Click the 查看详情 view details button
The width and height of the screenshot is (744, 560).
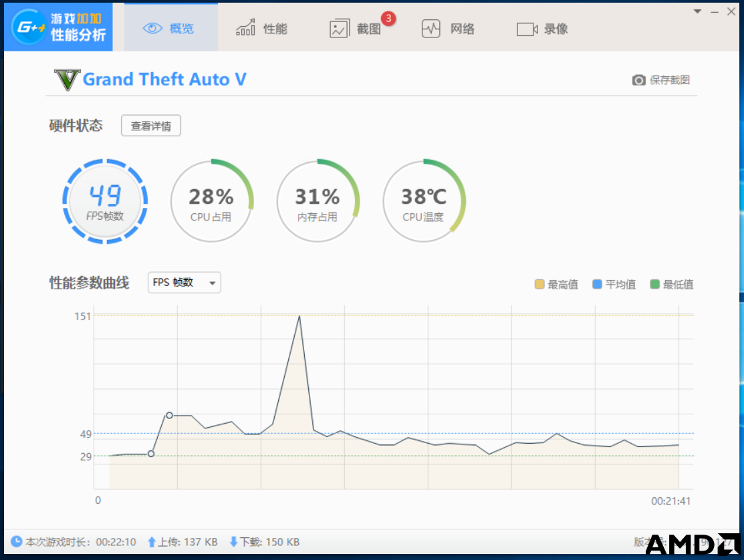click(x=151, y=126)
